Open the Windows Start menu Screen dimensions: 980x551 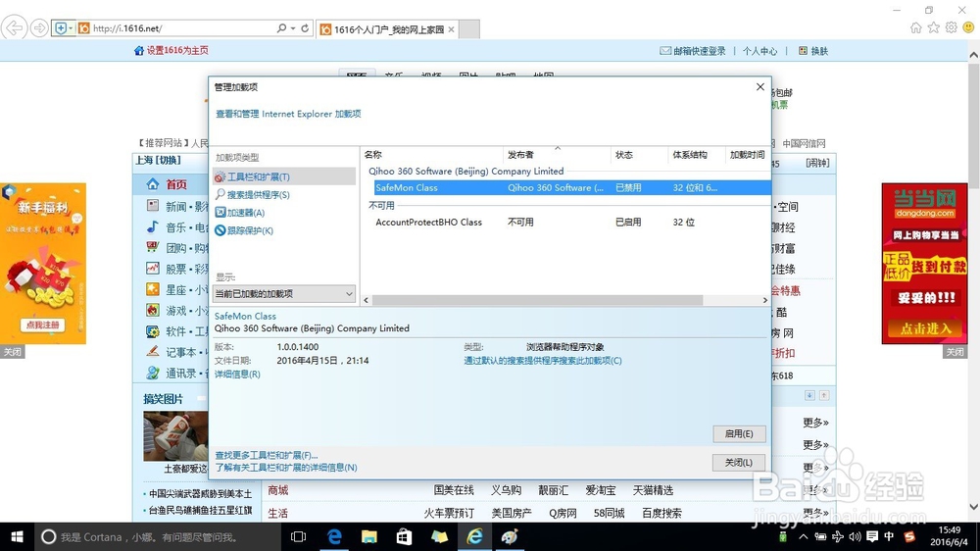17,536
